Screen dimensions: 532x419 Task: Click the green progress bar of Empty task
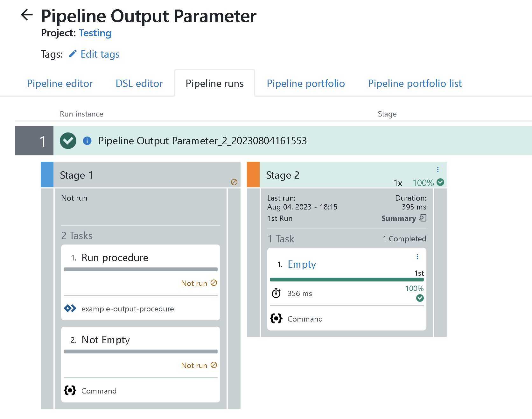tap(346, 280)
